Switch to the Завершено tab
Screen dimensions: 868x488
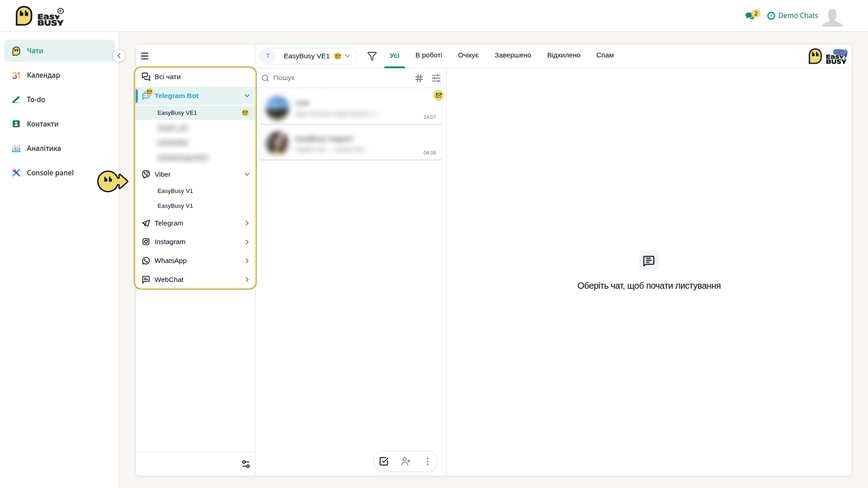point(513,56)
